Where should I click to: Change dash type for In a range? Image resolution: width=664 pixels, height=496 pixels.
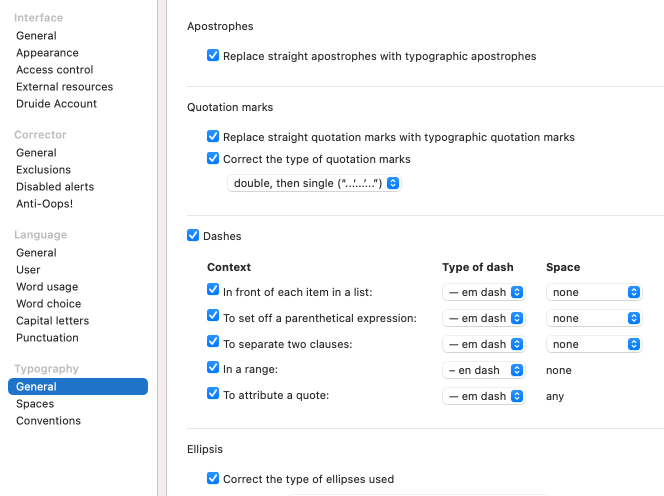point(484,370)
